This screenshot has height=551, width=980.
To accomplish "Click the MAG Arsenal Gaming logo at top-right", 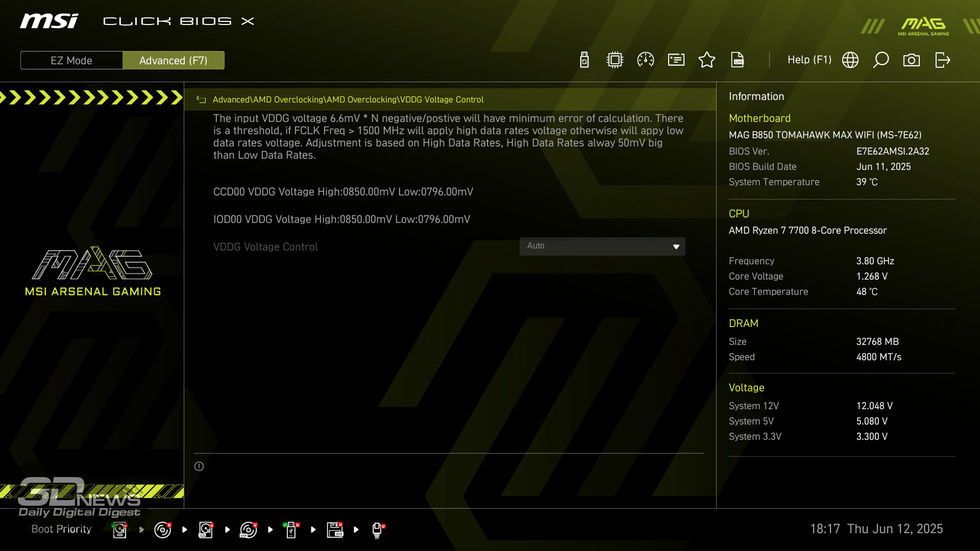I will pyautogui.click(x=923, y=27).
